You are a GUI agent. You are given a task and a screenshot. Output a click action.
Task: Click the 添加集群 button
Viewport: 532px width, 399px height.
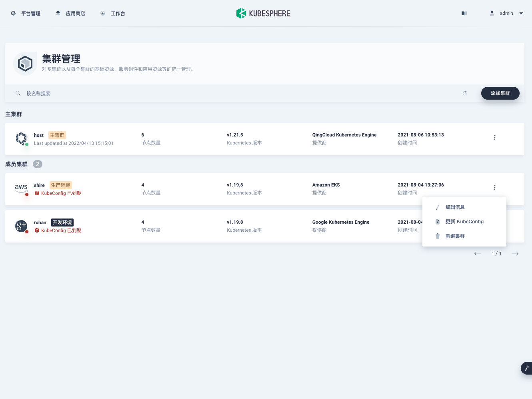click(x=500, y=93)
